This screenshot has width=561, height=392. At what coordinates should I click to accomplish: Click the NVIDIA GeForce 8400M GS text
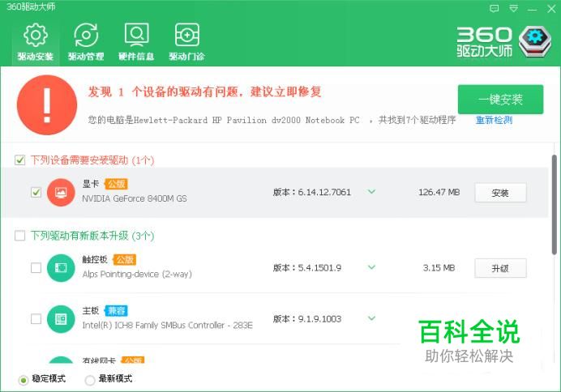135,198
